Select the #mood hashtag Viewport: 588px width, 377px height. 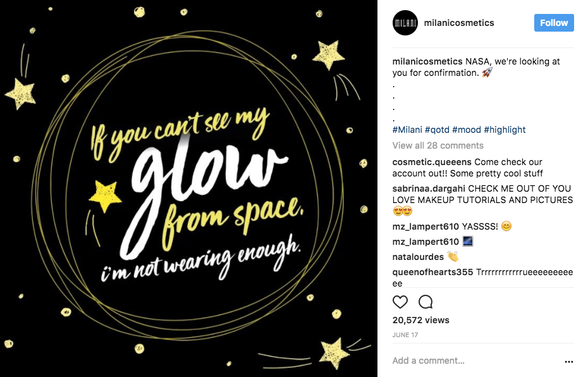point(466,130)
